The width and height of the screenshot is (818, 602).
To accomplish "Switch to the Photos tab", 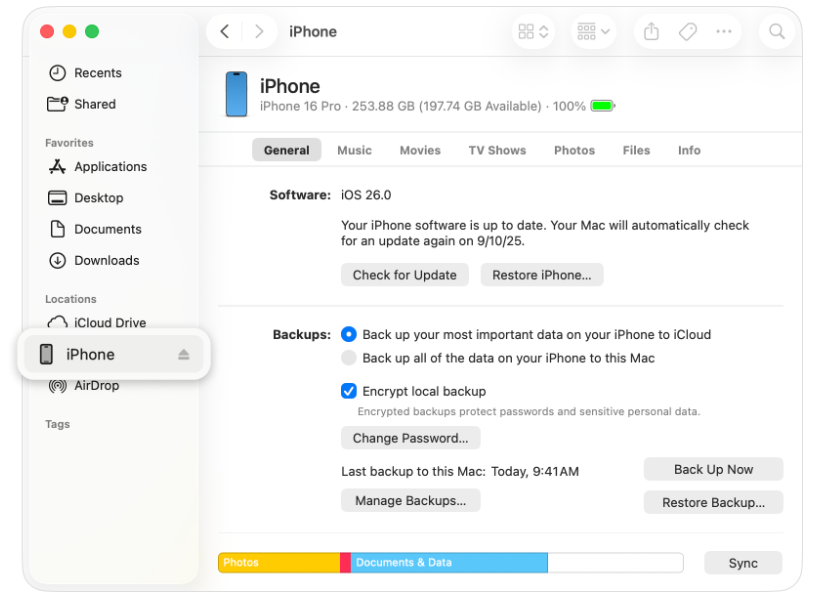I will coord(574,150).
